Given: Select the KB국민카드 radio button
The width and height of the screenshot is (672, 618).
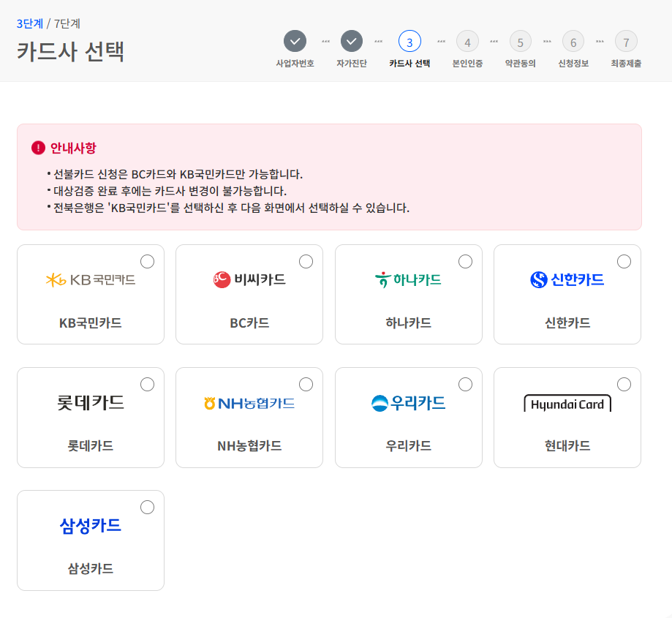Looking at the screenshot, I should pyautogui.click(x=147, y=261).
